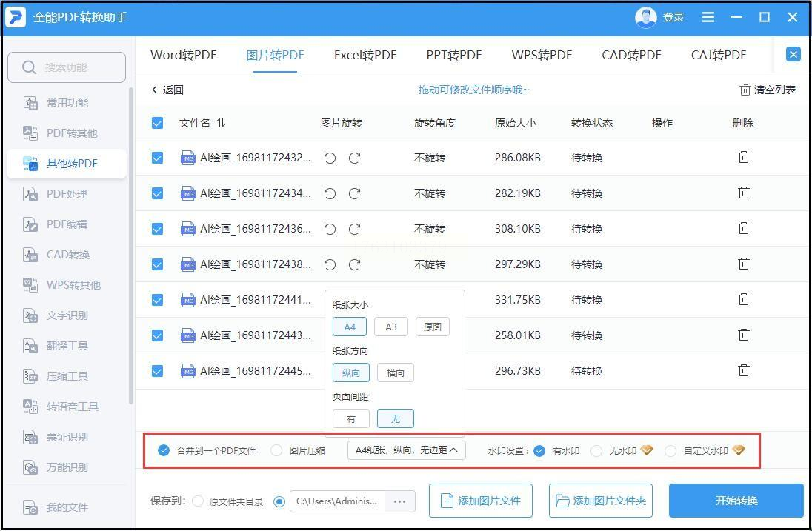Rotate left AI绘画_16981172434 image
The height and width of the screenshot is (531, 812).
click(x=330, y=193)
